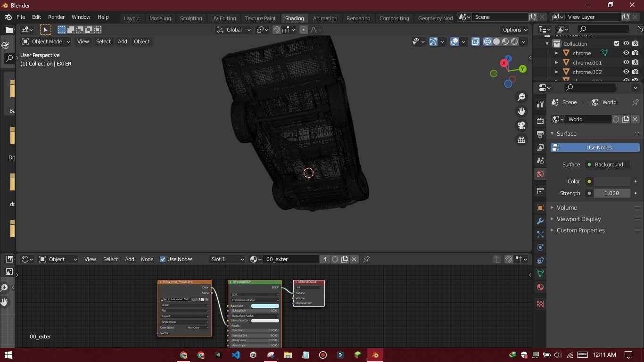644x362 pixels.
Task: Expand the Viewport Display panel
Action: pyautogui.click(x=552, y=219)
